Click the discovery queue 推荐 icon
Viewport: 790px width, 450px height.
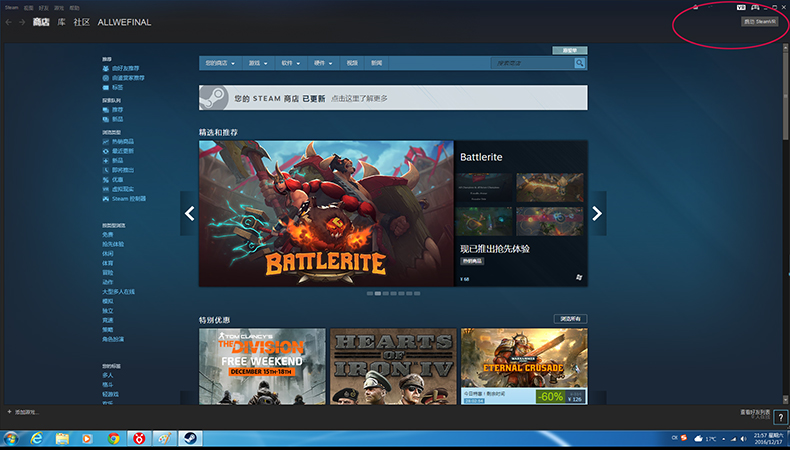point(106,110)
